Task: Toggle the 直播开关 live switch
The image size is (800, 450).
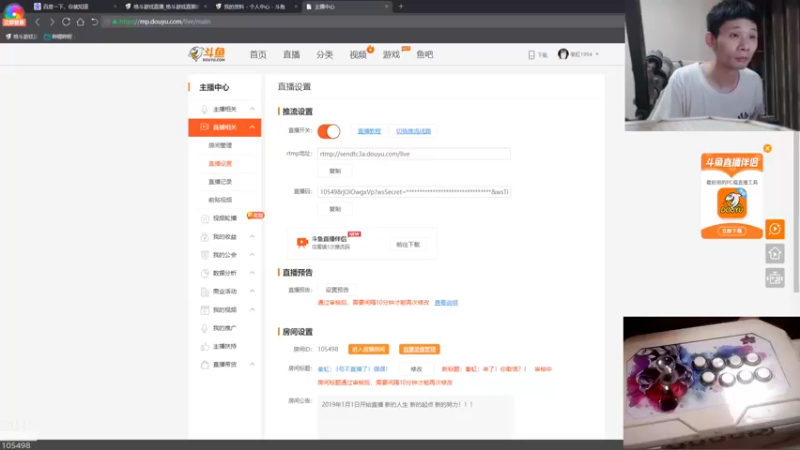Action: (x=329, y=131)
